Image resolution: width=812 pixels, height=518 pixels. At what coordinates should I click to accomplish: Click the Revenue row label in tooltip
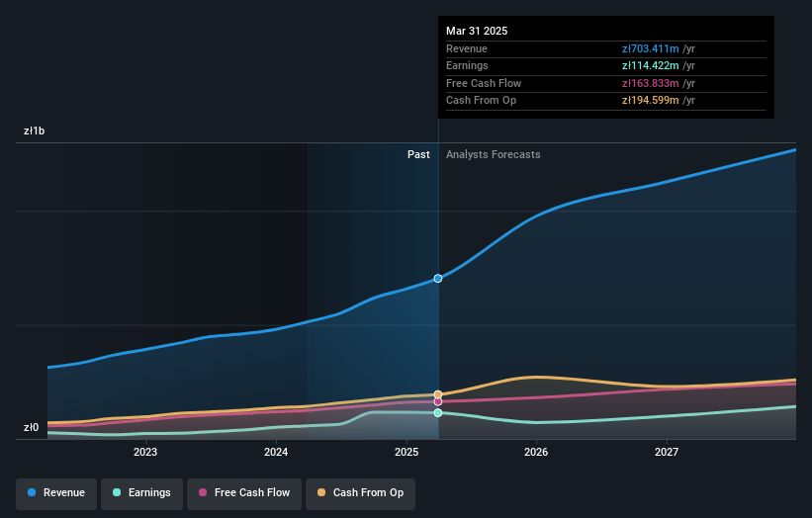tap(467, 48)
